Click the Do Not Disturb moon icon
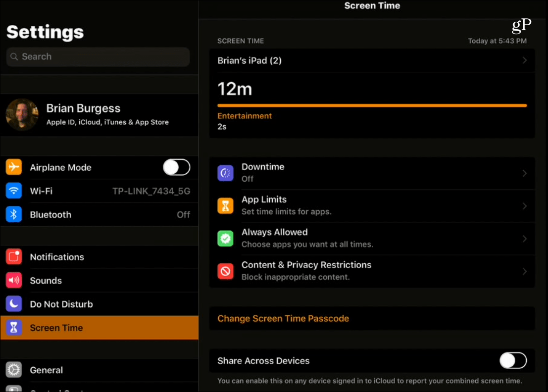Screen dimensions: 548x392 (x=14, y=304)
